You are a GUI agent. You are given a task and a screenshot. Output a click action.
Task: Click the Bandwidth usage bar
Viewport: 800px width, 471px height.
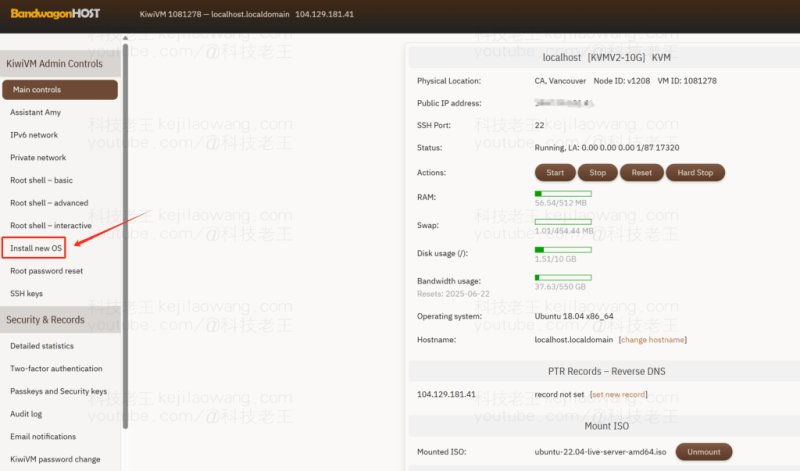pyautogui.click(x=563, y=278)
